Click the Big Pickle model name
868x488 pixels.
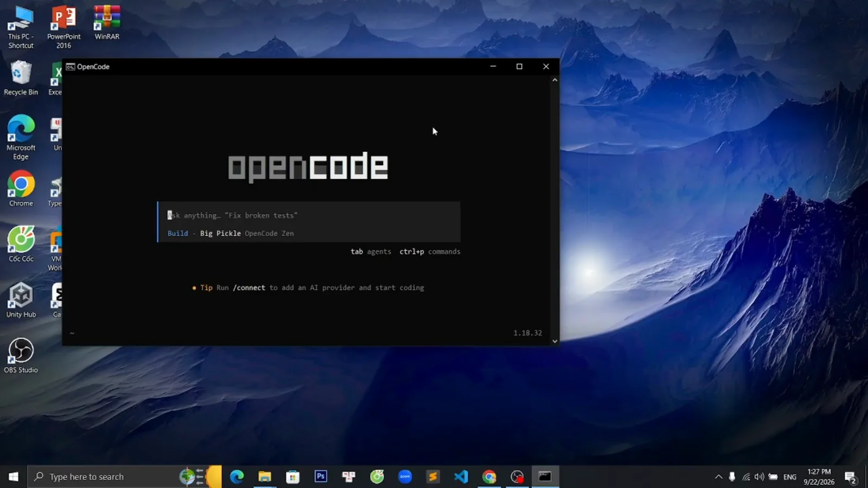220,233
